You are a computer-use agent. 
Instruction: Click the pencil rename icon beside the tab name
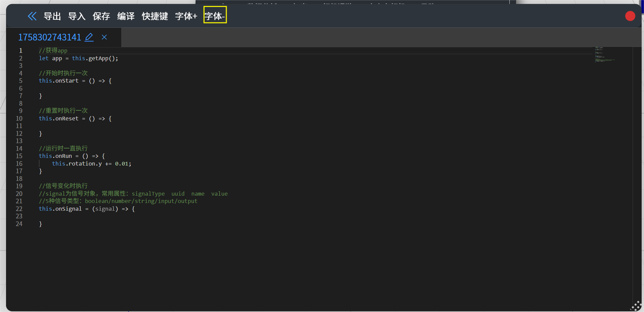click(x=89, y=37)
